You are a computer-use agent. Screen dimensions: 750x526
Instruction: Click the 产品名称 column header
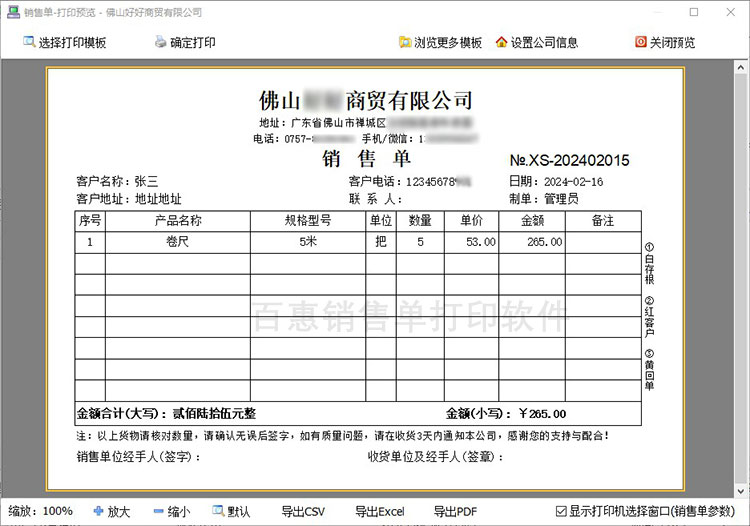pyautogui.click(x=177, y=221)
